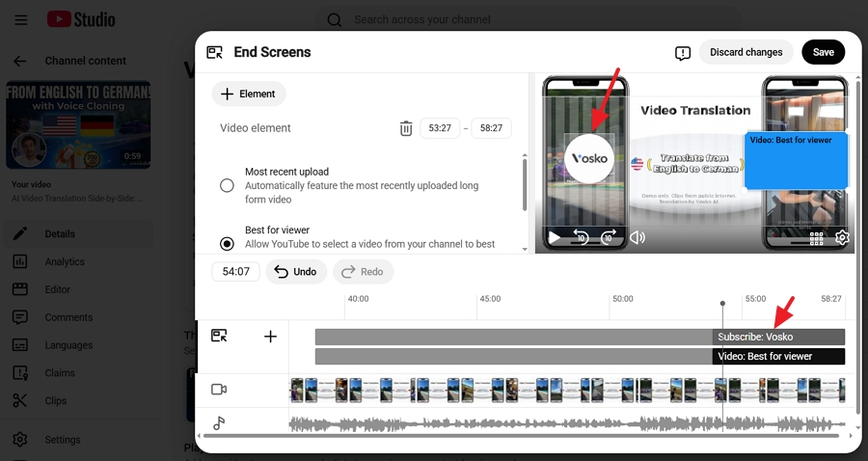
Task: Select Video: Best for viewer timeline bar
Action: [x=778, y=357]
